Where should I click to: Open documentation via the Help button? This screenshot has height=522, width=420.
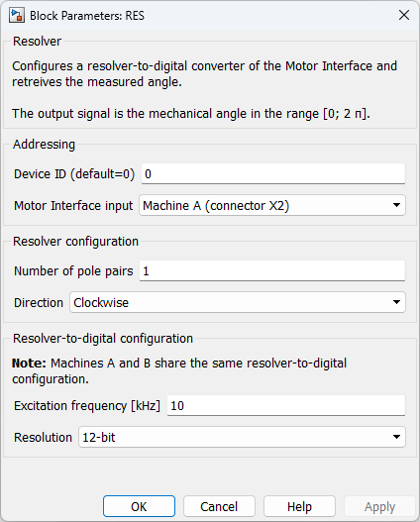pyautogui.click(x=299, y=506)
